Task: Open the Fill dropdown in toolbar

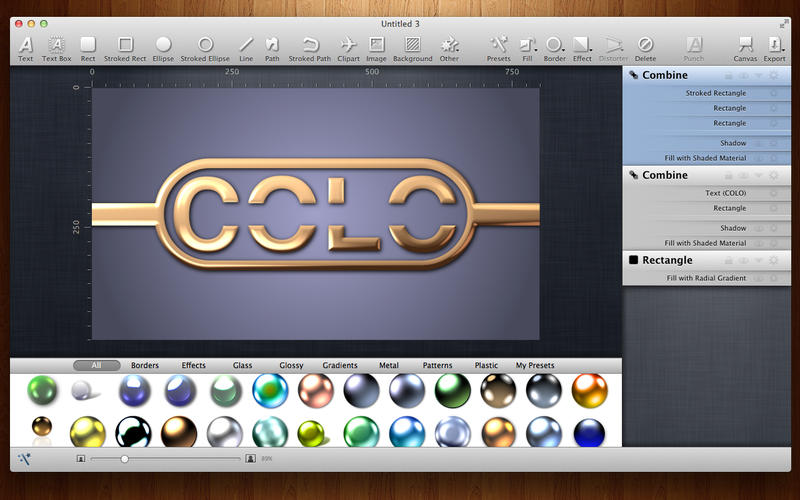Action: 528,49
